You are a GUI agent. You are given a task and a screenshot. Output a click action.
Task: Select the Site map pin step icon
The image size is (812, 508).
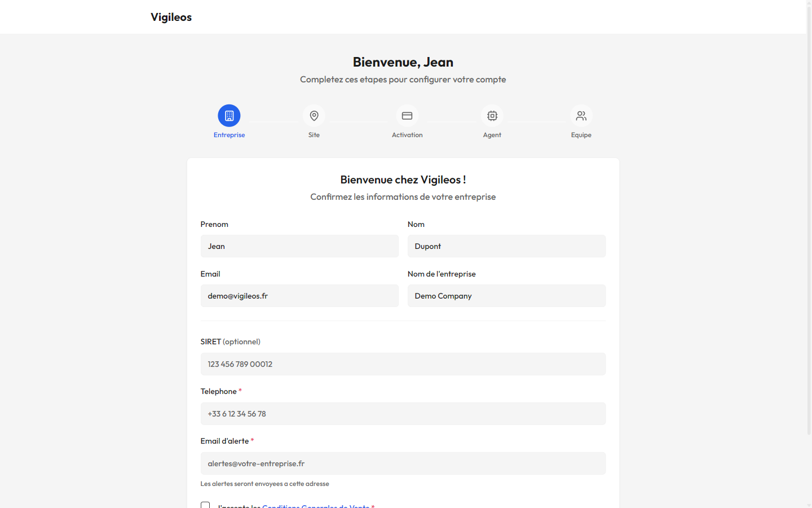tap(314, 116)
